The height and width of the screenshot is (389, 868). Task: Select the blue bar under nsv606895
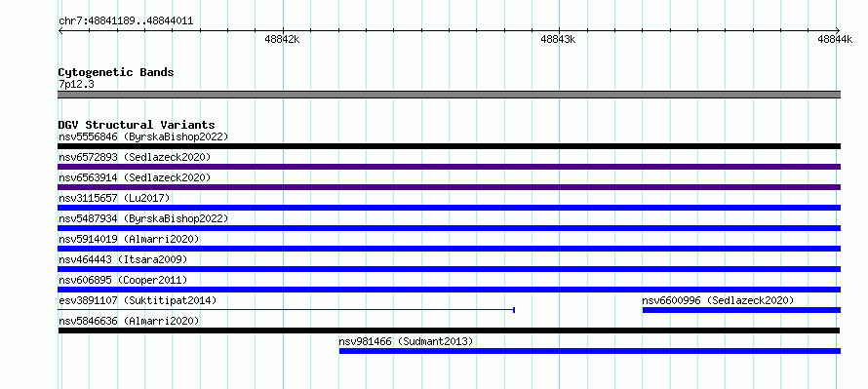449,290
